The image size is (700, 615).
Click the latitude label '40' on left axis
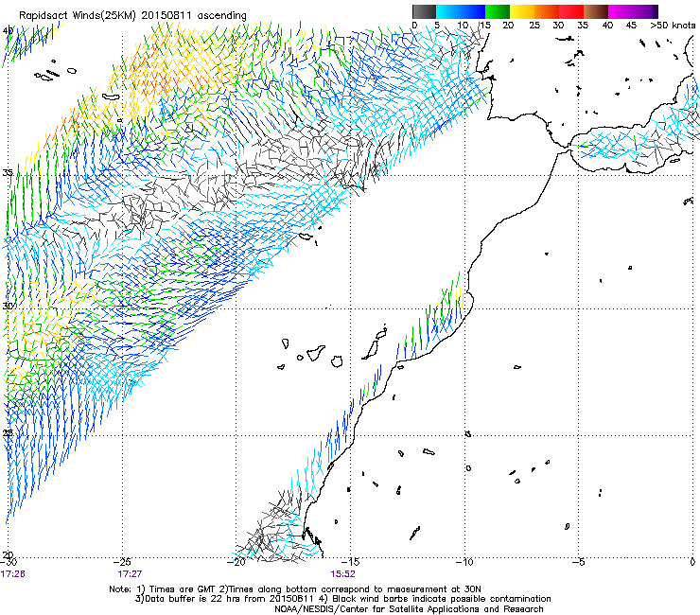[8, 31]
